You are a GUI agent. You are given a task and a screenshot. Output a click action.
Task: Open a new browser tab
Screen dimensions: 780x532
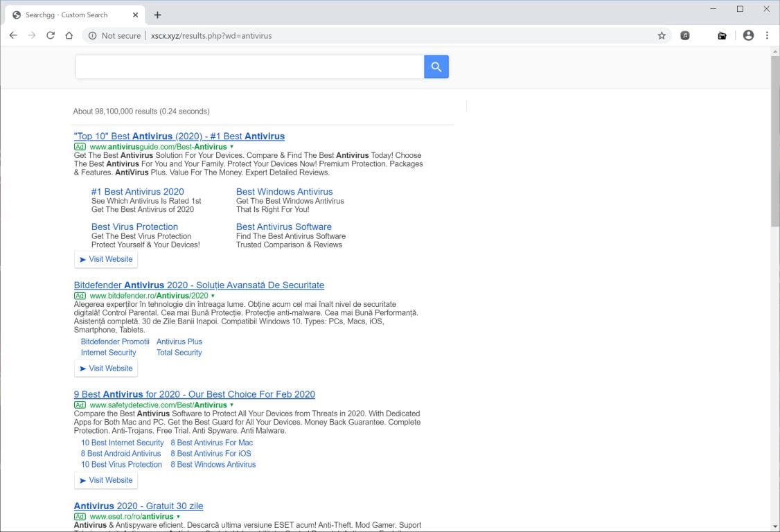(x=157, y=15)
